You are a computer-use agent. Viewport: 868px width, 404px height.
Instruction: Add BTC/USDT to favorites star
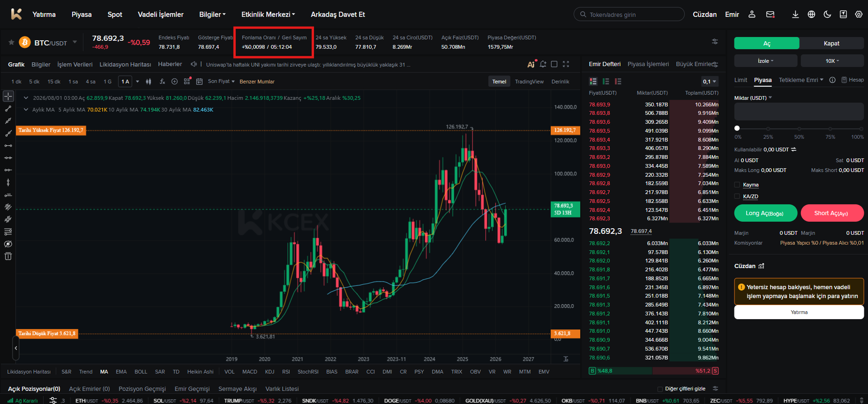[x=11, y=42]
